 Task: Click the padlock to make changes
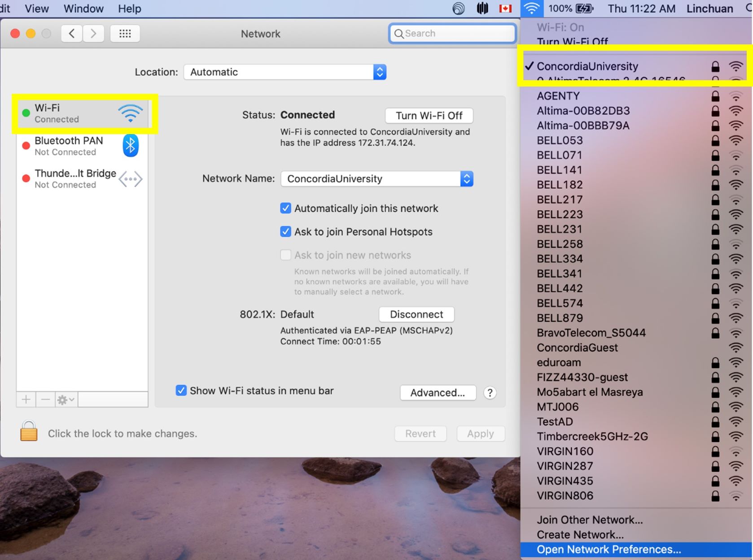coord(29,431)
